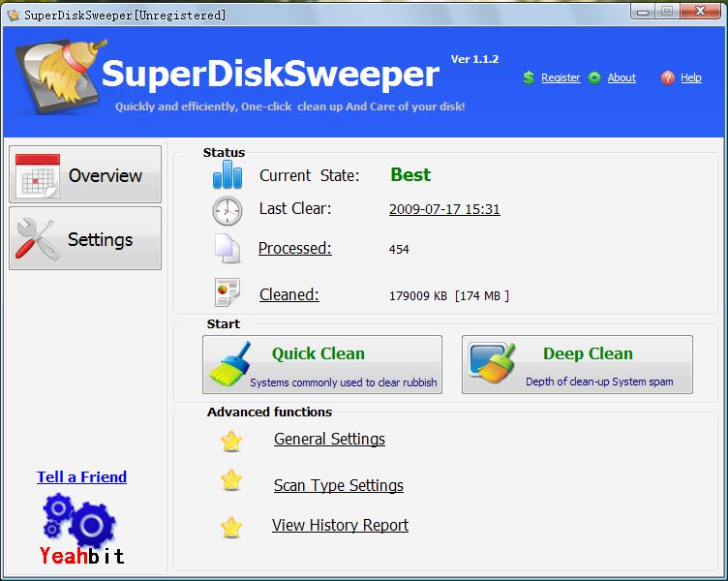
Task: Open View History Report
Action: 340,525
